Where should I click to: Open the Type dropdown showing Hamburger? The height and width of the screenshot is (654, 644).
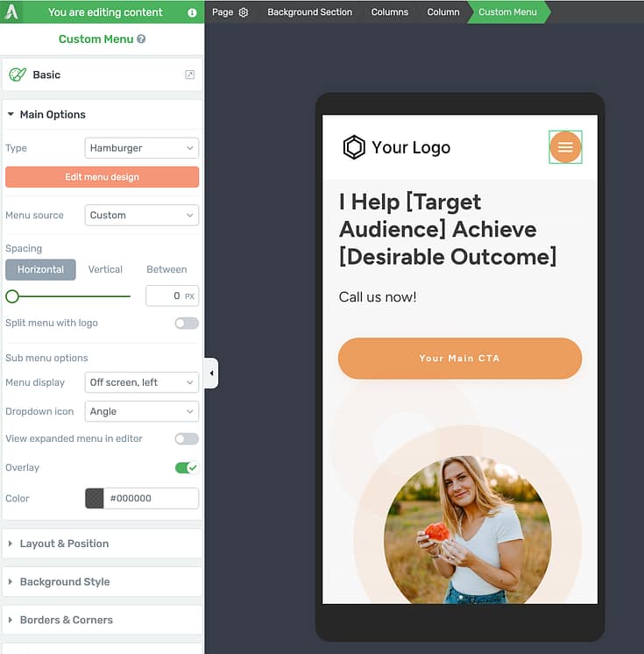coord(142,148)
